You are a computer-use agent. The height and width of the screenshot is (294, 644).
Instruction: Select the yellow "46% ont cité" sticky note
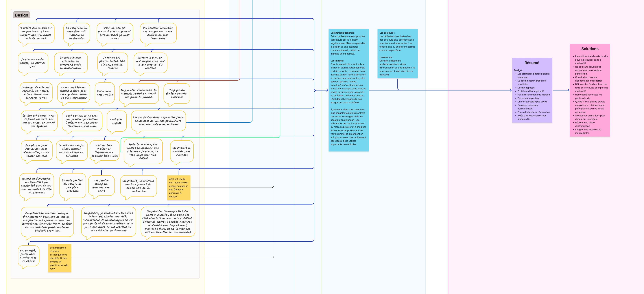178,188
